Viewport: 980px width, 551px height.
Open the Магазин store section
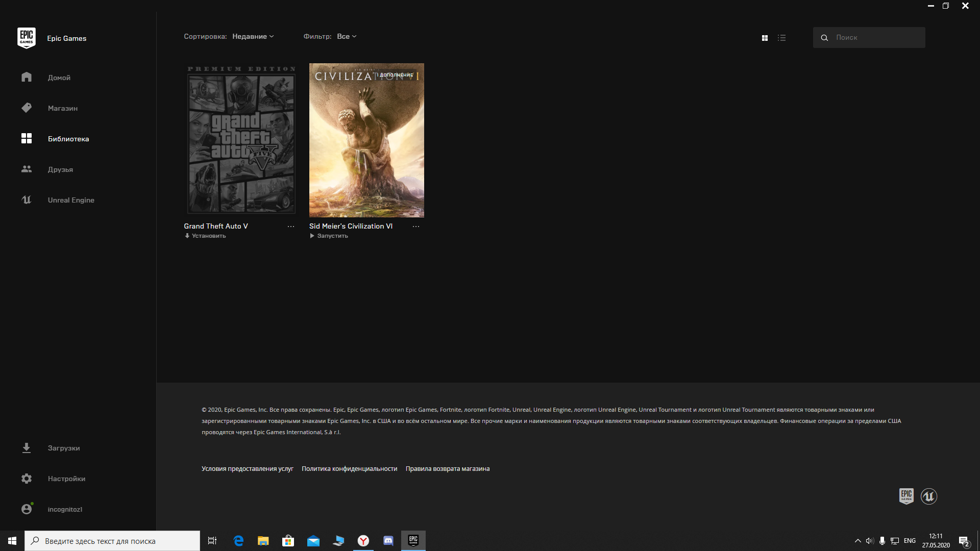[63, 108]
